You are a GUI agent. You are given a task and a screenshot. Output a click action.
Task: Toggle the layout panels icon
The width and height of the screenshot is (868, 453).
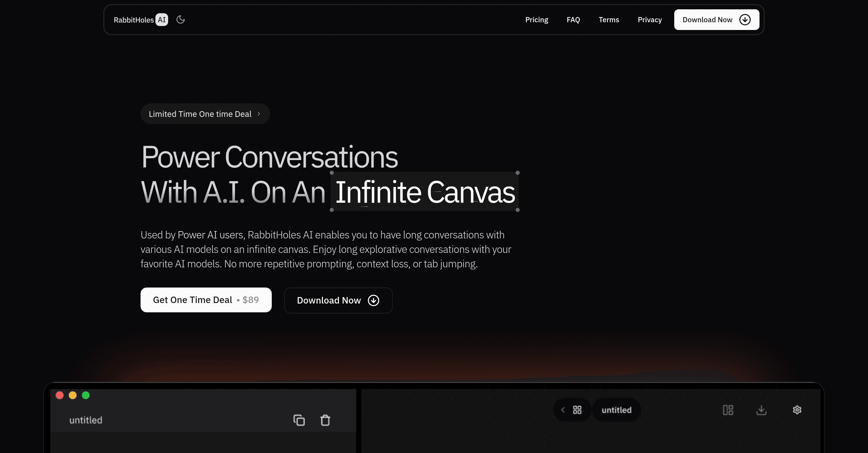click(728, 410)
